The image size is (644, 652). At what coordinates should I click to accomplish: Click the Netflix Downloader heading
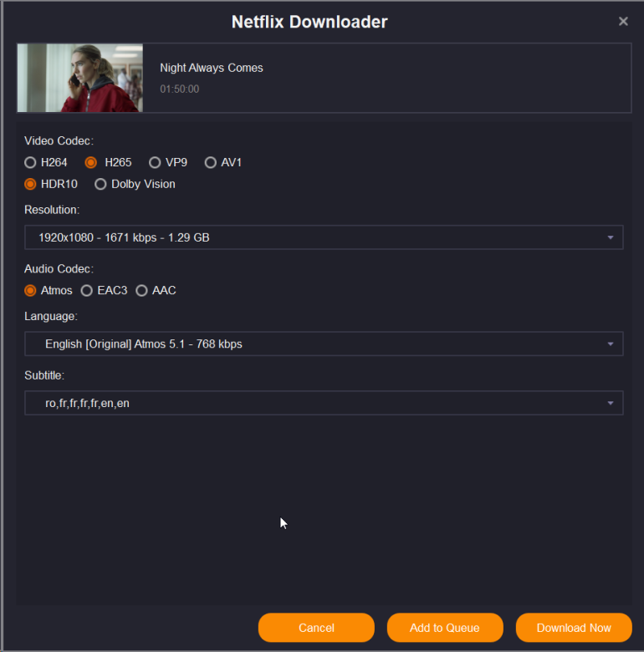309,22
